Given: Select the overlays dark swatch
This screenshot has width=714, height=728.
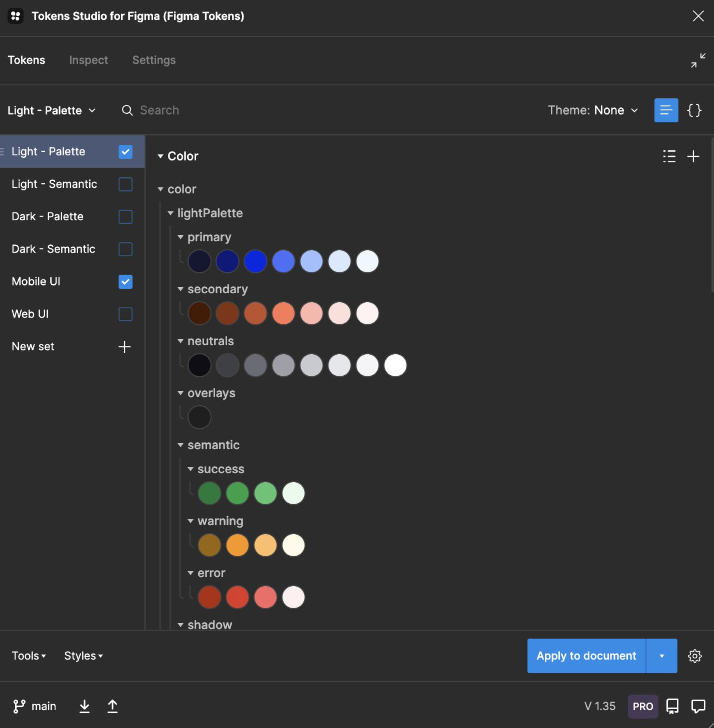Looking at the screenshot, I should point(199,417).
